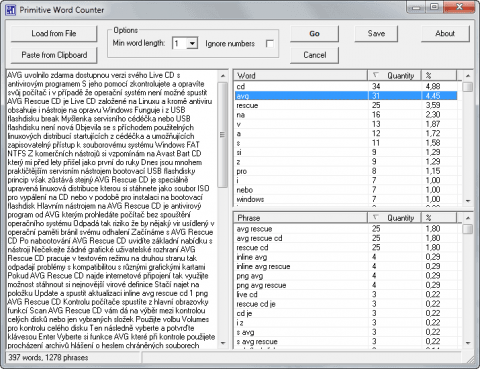Maximize the Primitive Word Counter window
The width and height of the screenshot is (480, 369).
434,7
